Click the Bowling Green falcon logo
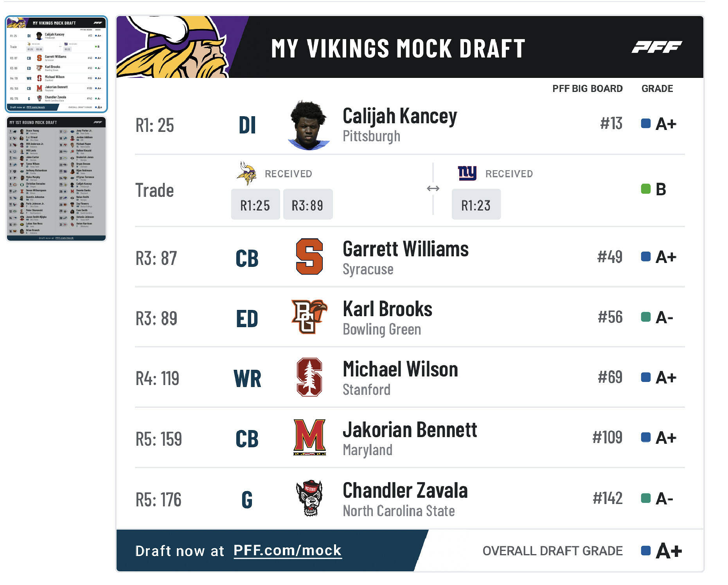Viewport: 728px width, 585px height. tap(309, 317)
